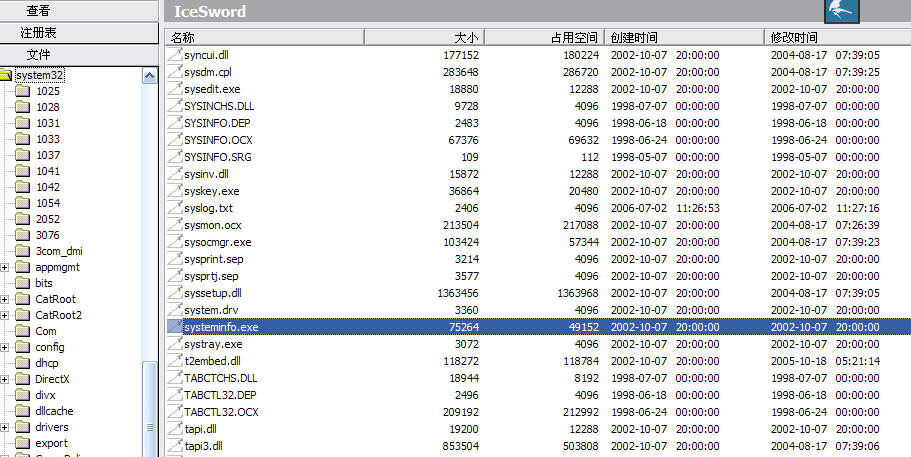911x457 pixels.
Task: Click the system32 open folder icon
Action: pos(6,75)
